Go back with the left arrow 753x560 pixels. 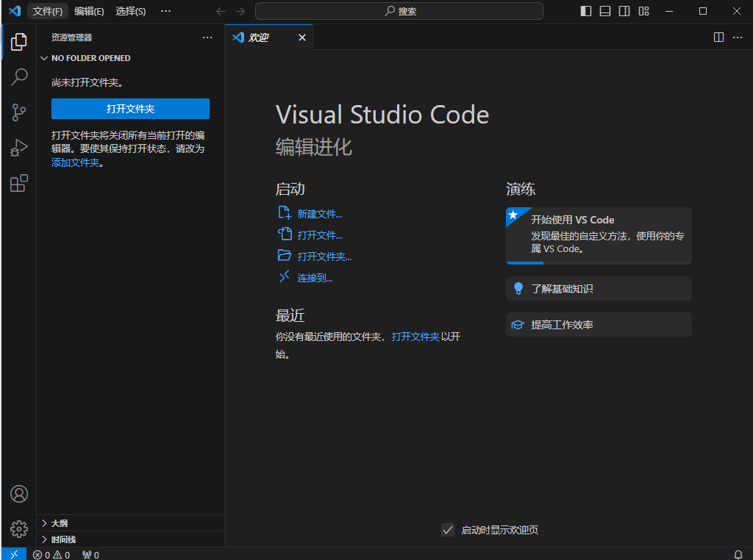[221, 11]
